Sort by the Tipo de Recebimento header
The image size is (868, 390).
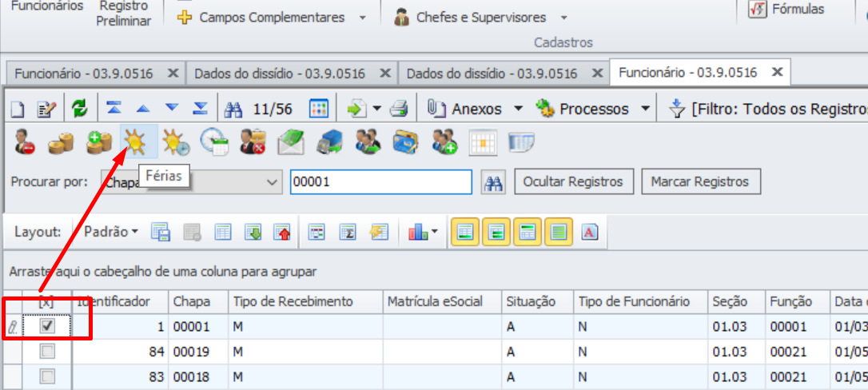tap(305, 301)
